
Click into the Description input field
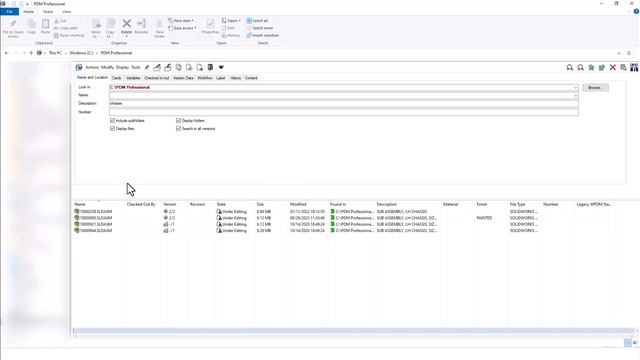(344, 104)
